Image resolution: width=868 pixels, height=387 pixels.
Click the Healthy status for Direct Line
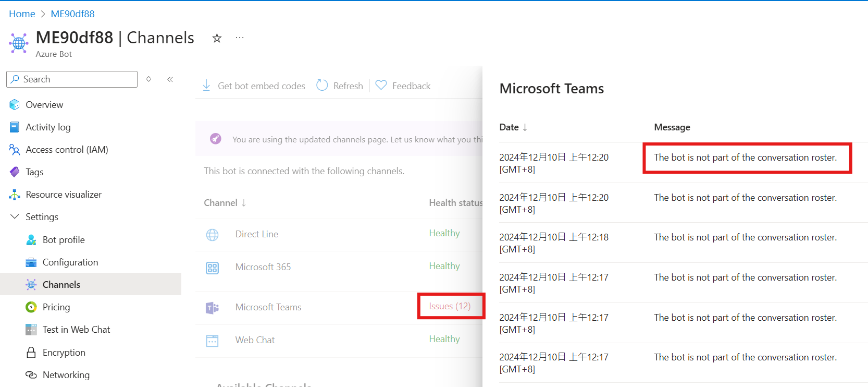pyautogui.click(x=444, y=233)
